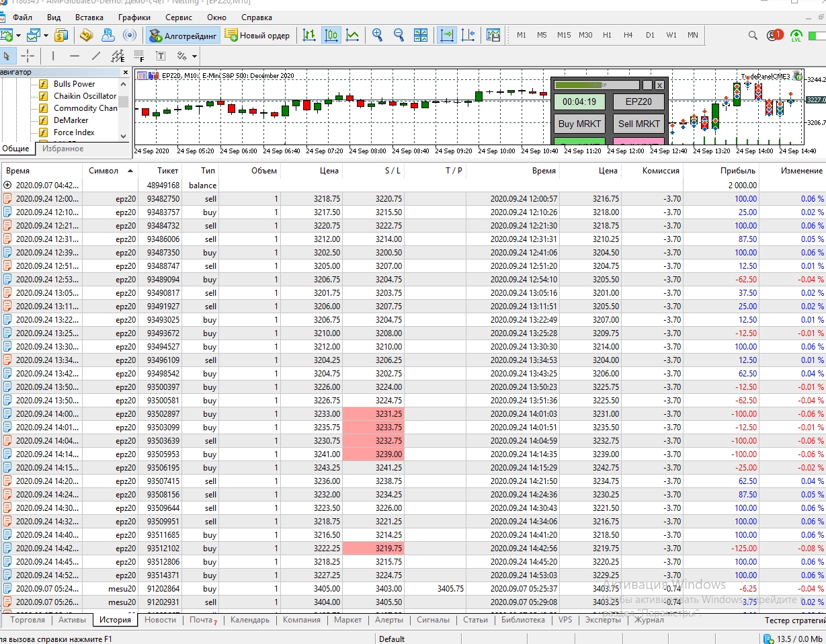Switch chart to line chart type
Viewport: 826px width, 644px height.
(352, 35)
